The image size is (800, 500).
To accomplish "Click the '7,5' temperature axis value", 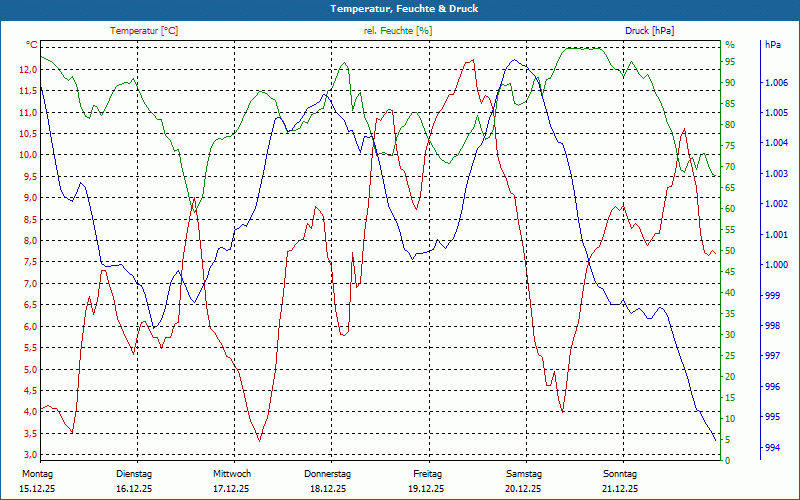I will point(29,262).
